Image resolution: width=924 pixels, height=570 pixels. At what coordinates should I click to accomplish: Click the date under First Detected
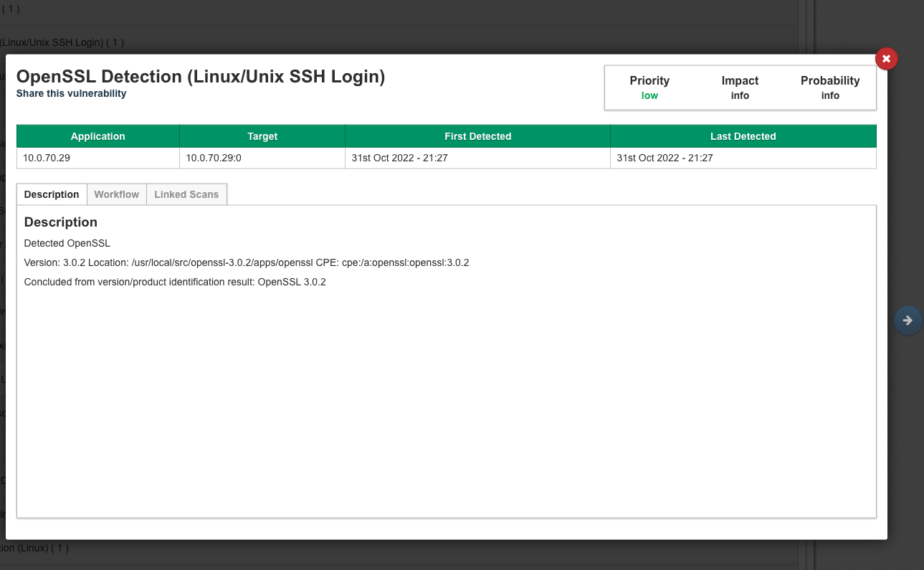coord(399,158)
